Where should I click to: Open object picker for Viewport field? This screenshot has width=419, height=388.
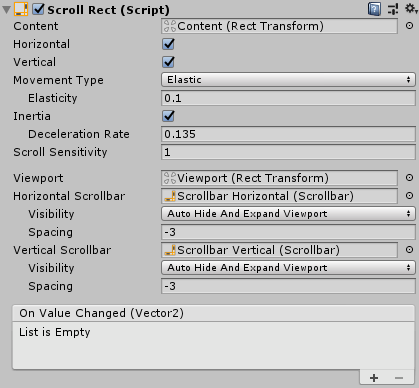[x=409, y=178]
